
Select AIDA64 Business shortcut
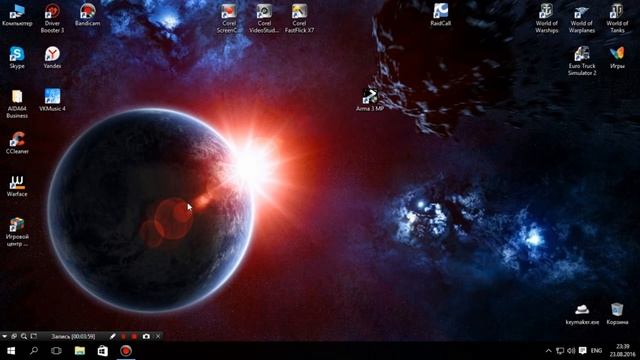[x=17, y=104]
